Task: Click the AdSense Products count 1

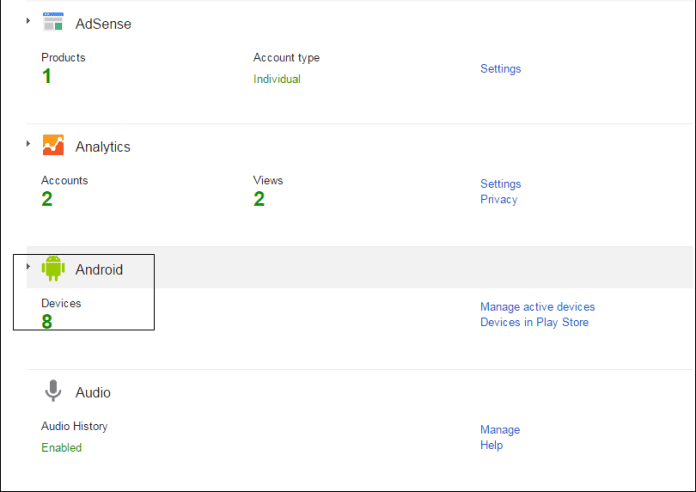Action: [46, 76]
